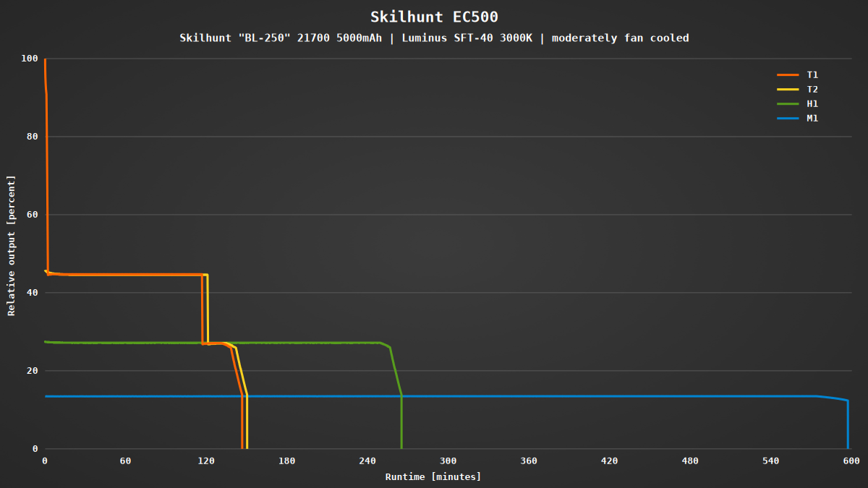Click the x-axis tick label 540
Screen dimensions: 868x488
point(770,461)
